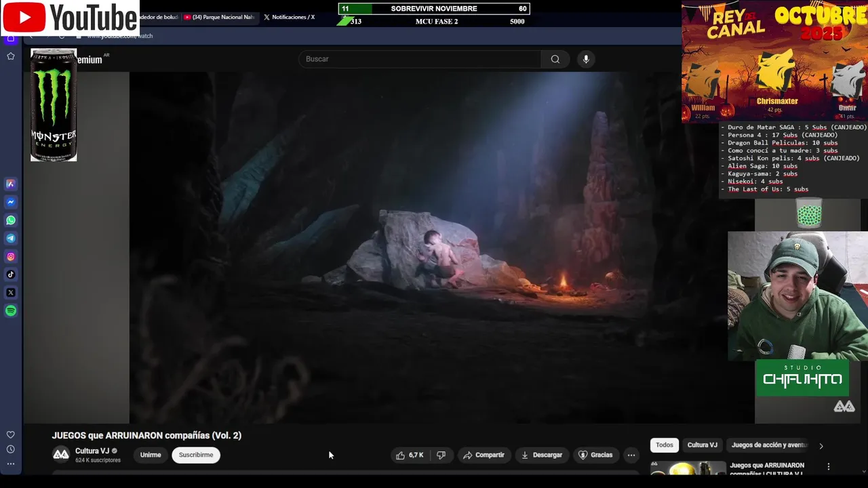Click the video title JUEGOS que ARRUINARON compañías
The height and width of the screenshot is (488, 868).
coord(146,435)
